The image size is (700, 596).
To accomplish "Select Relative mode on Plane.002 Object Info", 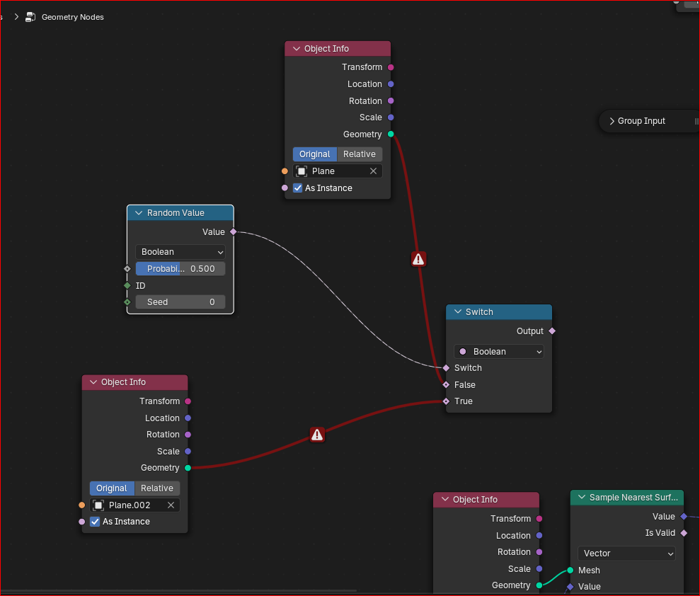I will [x=156, y=488].
